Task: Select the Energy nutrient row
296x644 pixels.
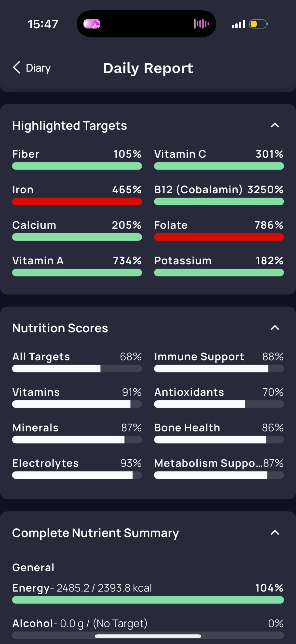Action: point(148,593)
